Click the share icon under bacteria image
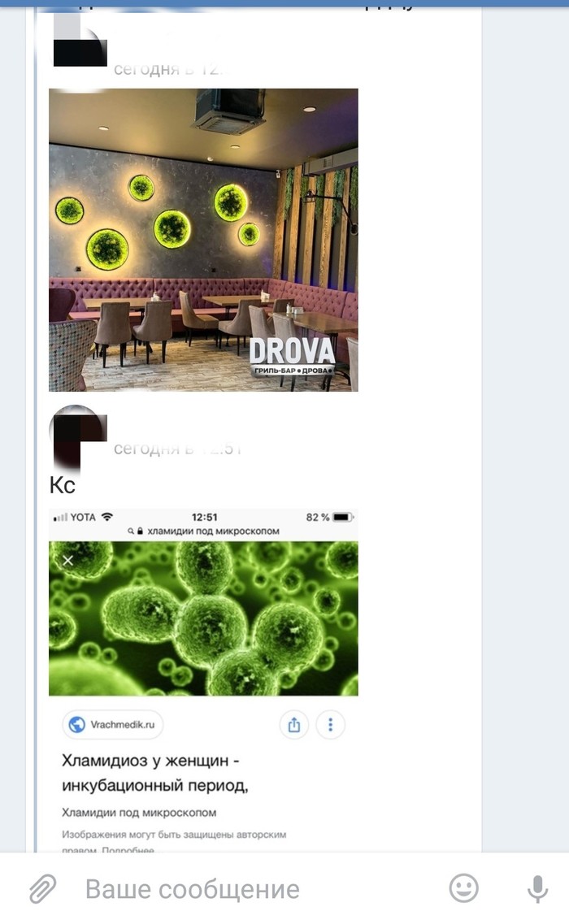Screen dimensions: 569x924 coord(294,725)
